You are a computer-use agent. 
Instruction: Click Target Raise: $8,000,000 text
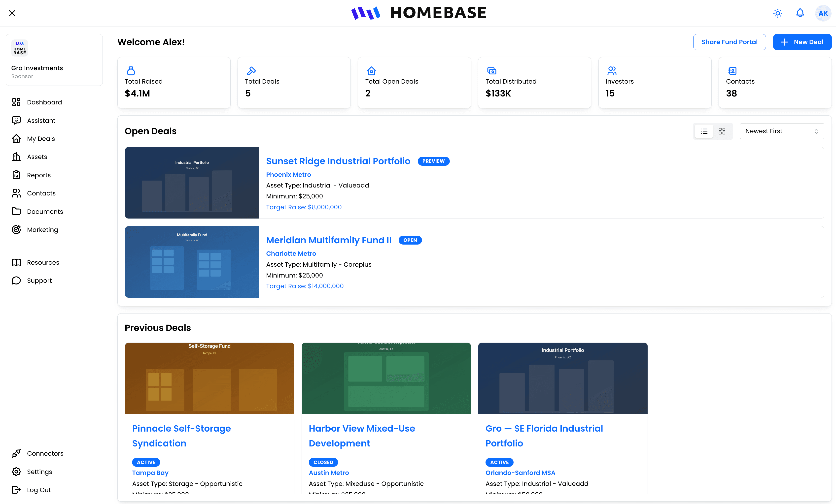click(x=304, y=207)
